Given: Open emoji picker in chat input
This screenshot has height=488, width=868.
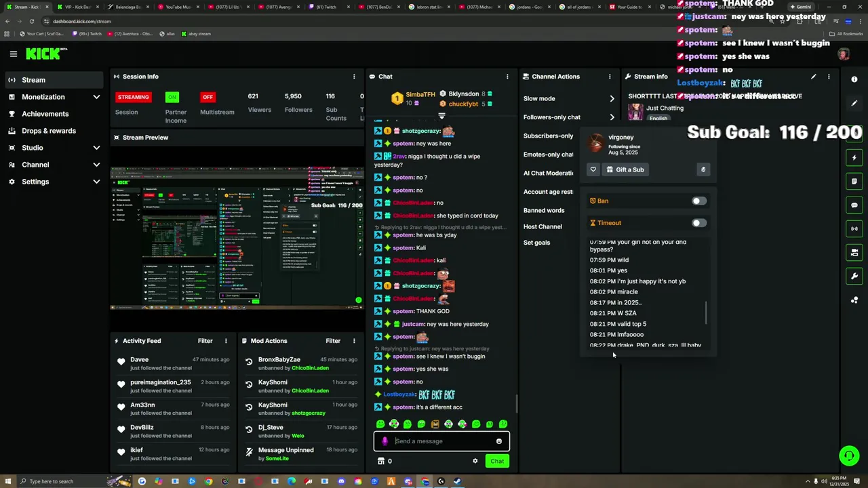Looking at the screenshot, I should [499, 441].
